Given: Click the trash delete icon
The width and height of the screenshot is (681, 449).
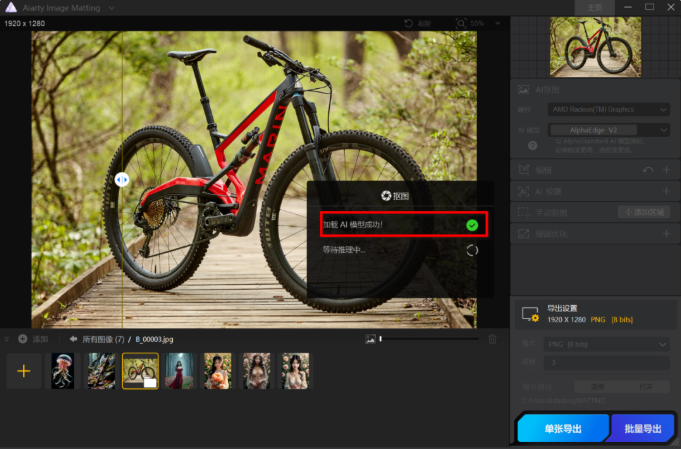Looking at the screenshot, I should (492, 339).
